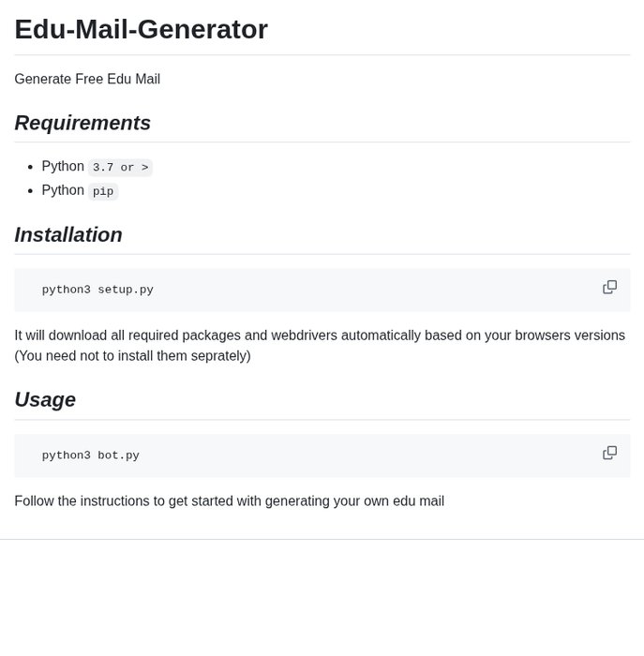This screenshot has width=644, height=656.
Task: Click the word Python before the 3.7 requirement
Action: pos(63,167)
